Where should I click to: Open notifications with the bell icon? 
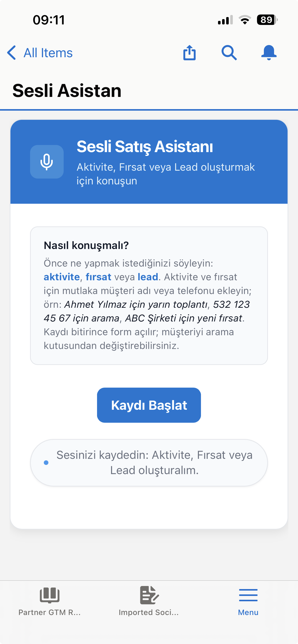click(x=269, y=53)
